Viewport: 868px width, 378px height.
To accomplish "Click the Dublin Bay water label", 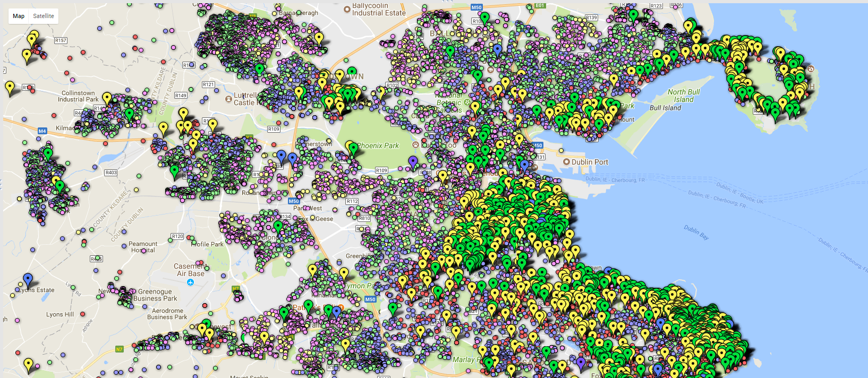I will tap(696, 232).
